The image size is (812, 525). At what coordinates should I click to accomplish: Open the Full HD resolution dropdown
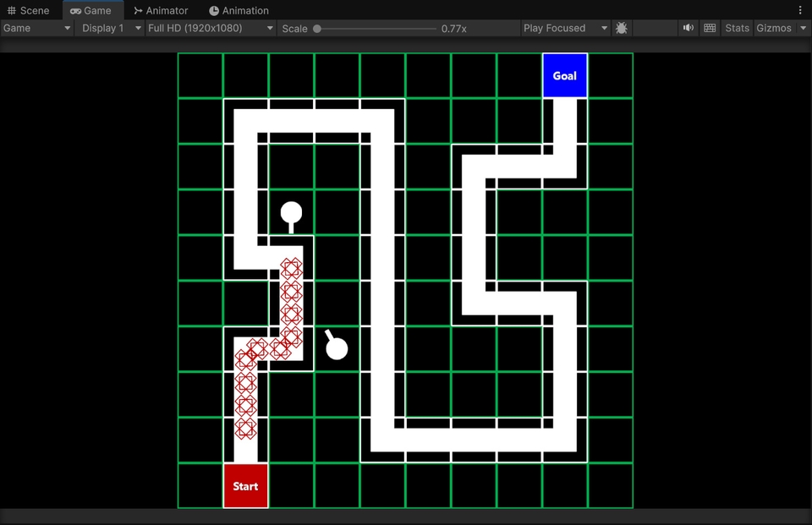211,28
